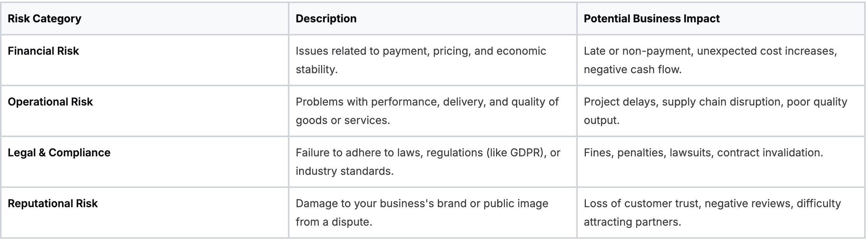Click the laws and regulations description cell

pos(427,162)
